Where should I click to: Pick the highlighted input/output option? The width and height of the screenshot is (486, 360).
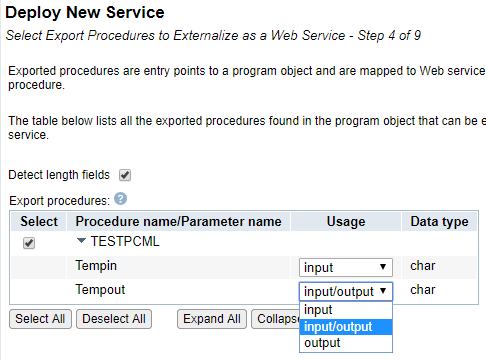pyautogui.click(x=346, y=327)
